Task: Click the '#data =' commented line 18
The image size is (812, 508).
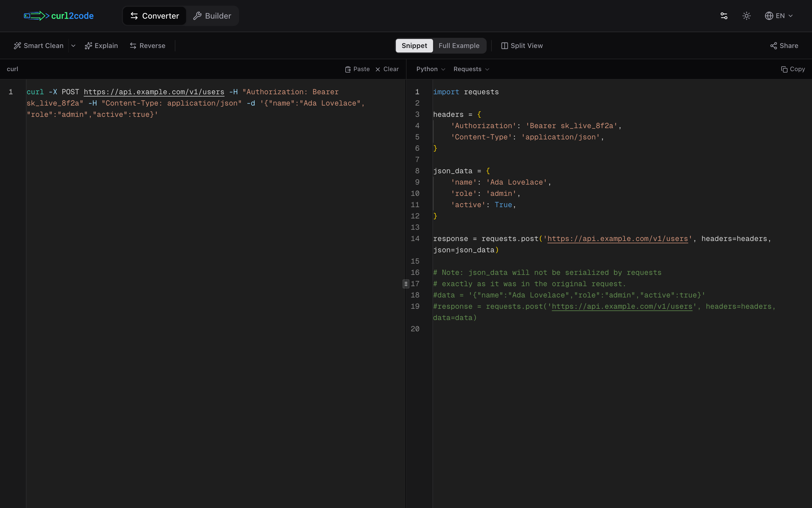Action: [569, 295]
